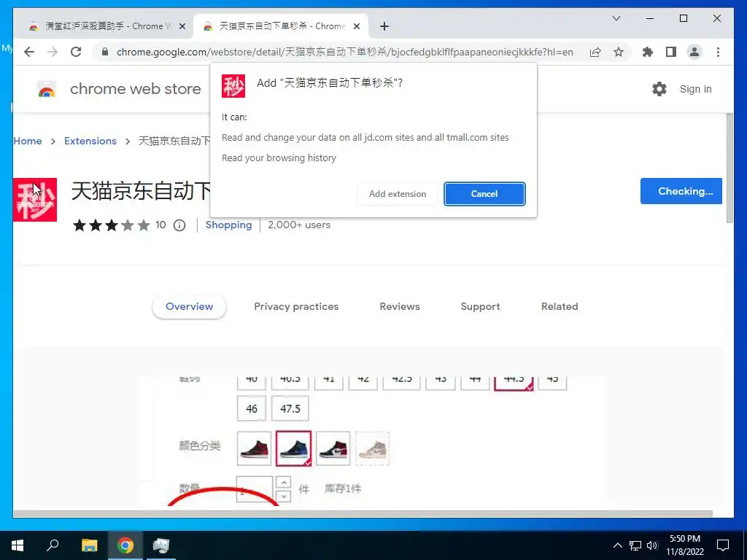Click the chrome web store logo
The height and width of the screenshot is (560, 747).
pos(47,89)
